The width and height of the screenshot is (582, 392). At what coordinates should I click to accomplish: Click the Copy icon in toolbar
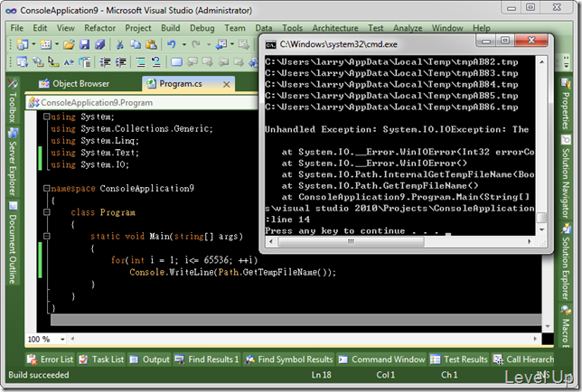click(136, 44)
